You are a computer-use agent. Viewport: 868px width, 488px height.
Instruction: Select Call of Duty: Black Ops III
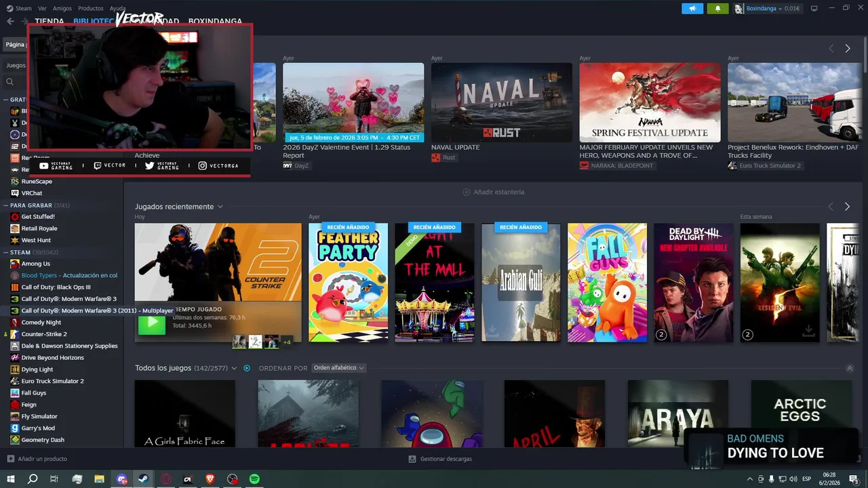pyautogui.click(x=56, y=287)
